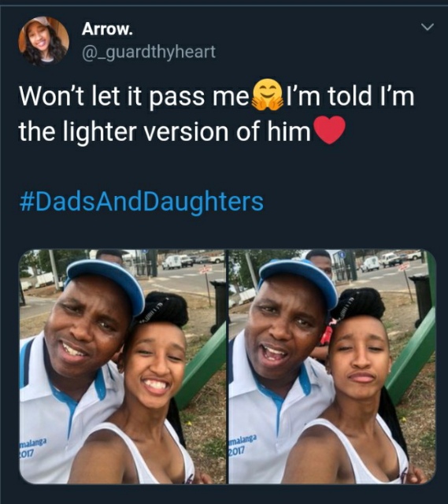
Task: Click the text 'I'm told I'm'
Action: 350,96
